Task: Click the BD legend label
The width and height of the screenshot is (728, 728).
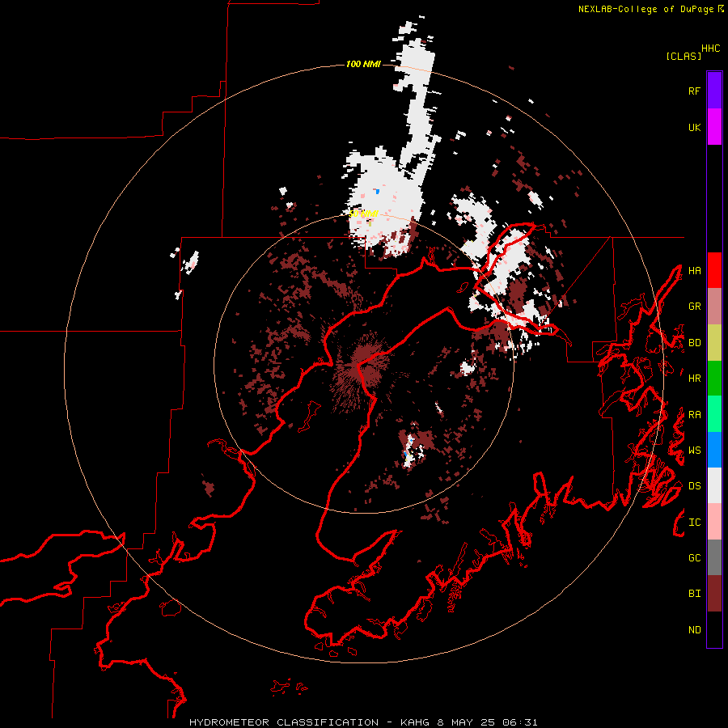Action: (x=694, y=343)
